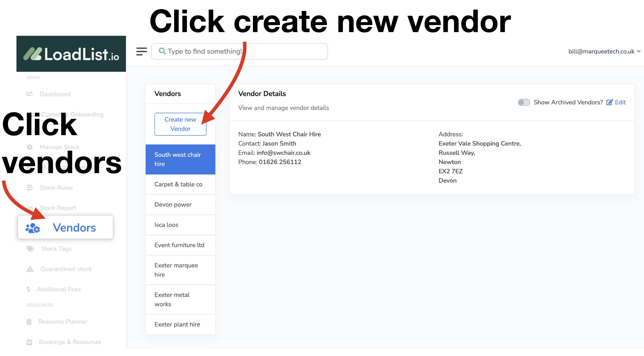Click the Bookings & Resources calendar icon
This screenshot has height=356, width=644.
pos(29,342)
